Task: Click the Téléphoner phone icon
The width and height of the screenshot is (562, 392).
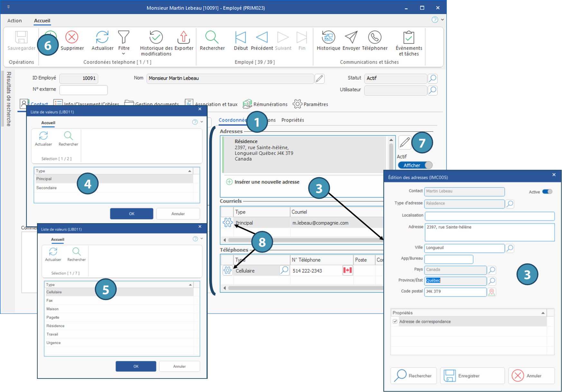Action: coord(375,37)
